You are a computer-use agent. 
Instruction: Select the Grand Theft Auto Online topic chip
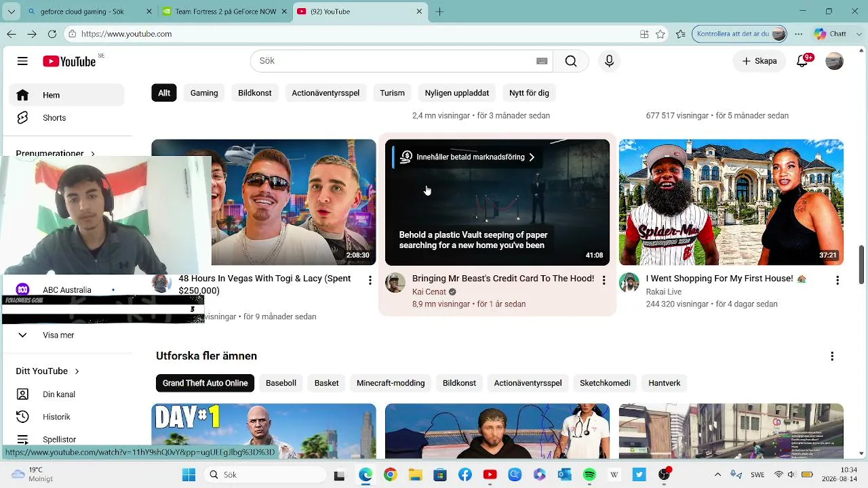[x=205, y=383]
